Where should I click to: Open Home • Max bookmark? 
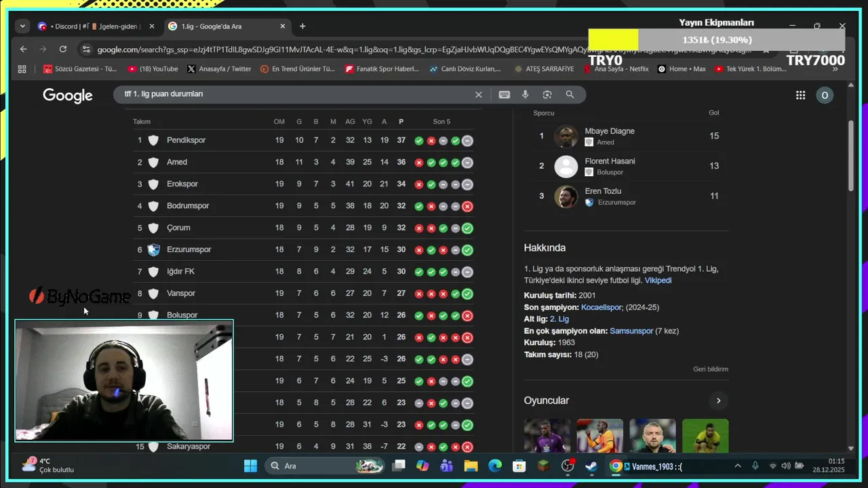pos(682,69)
